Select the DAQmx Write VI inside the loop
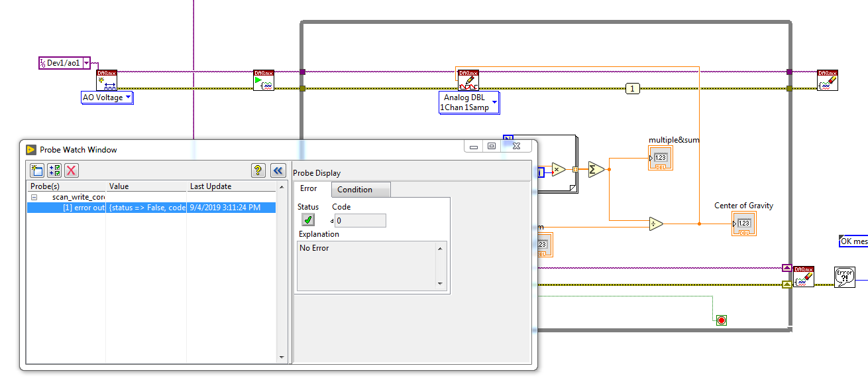Image resolution: width=868 pixels, height=390 pixels. coord(468,80)
